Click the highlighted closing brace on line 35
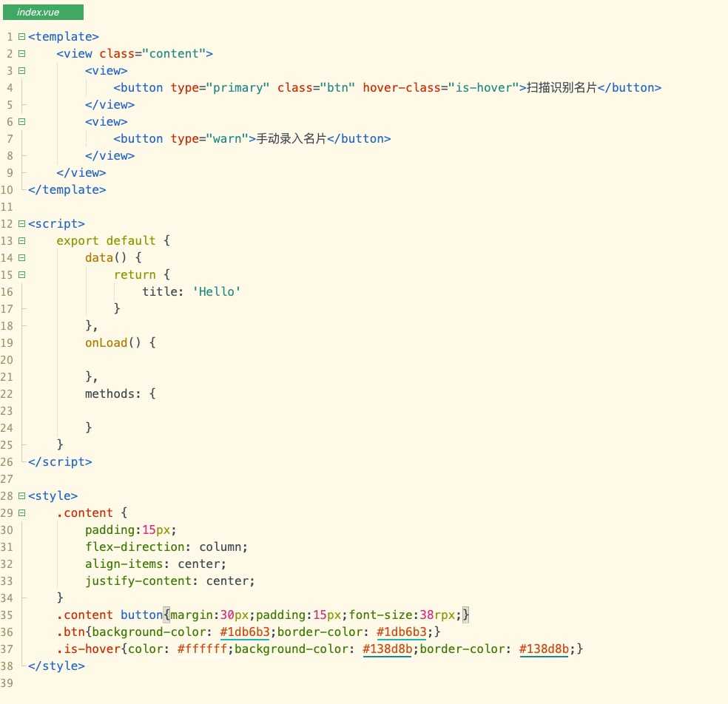728x704 pixels. (465, 615)
